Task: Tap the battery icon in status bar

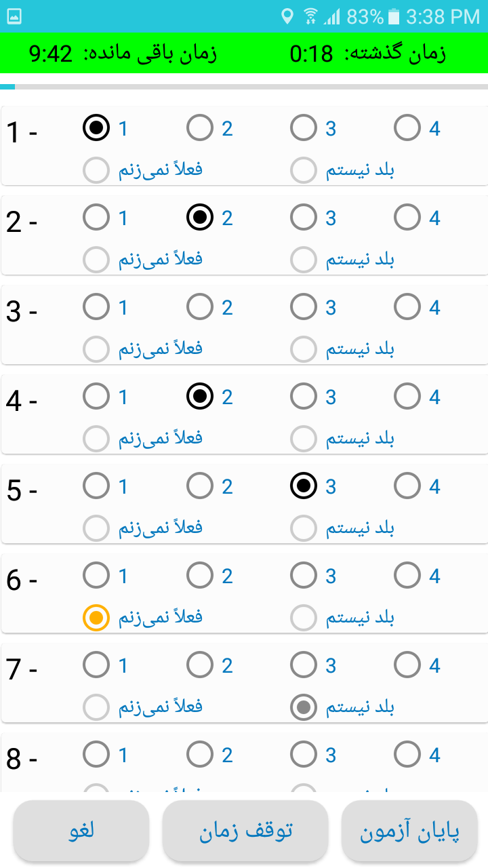Action: [x=394, y=16]
